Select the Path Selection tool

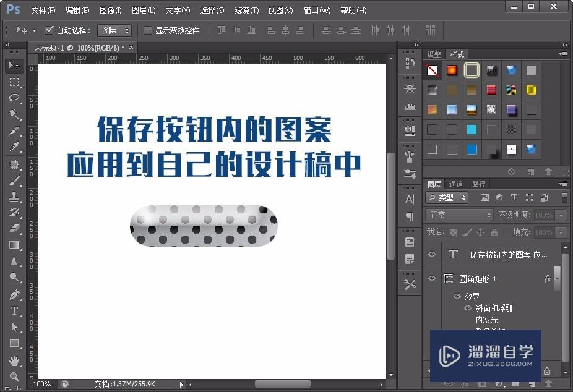(14, 327)
